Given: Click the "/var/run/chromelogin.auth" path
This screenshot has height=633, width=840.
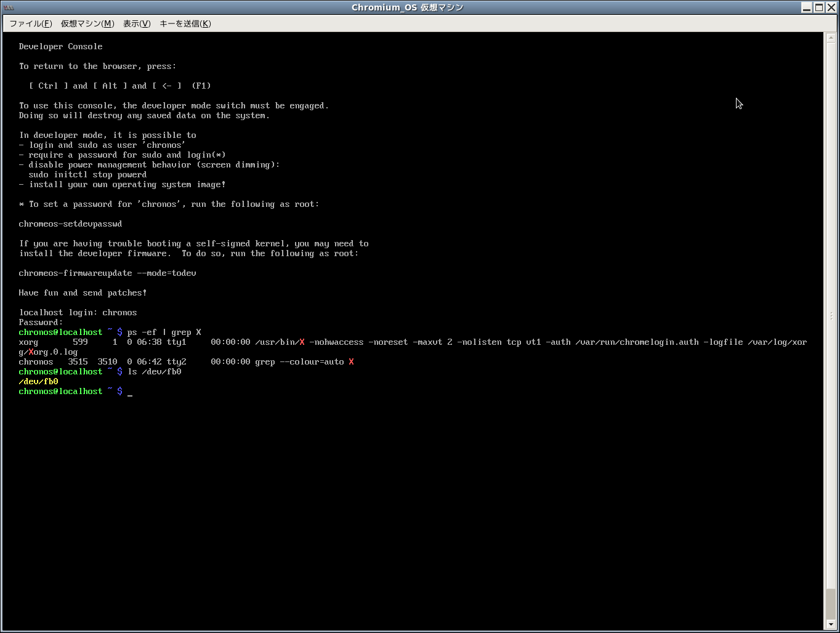Looking at the screenshot, I should click(x=637, y=342).
